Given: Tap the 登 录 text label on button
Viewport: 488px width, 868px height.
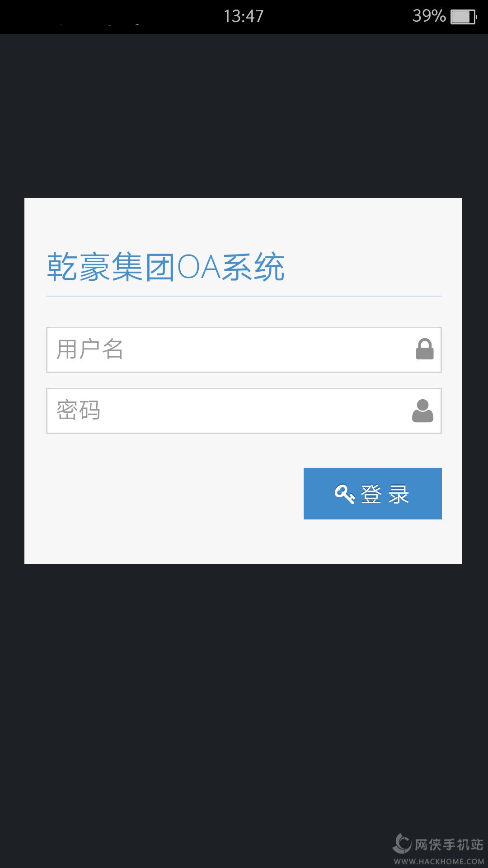Looking at the screenshot, I should [385, 494].
